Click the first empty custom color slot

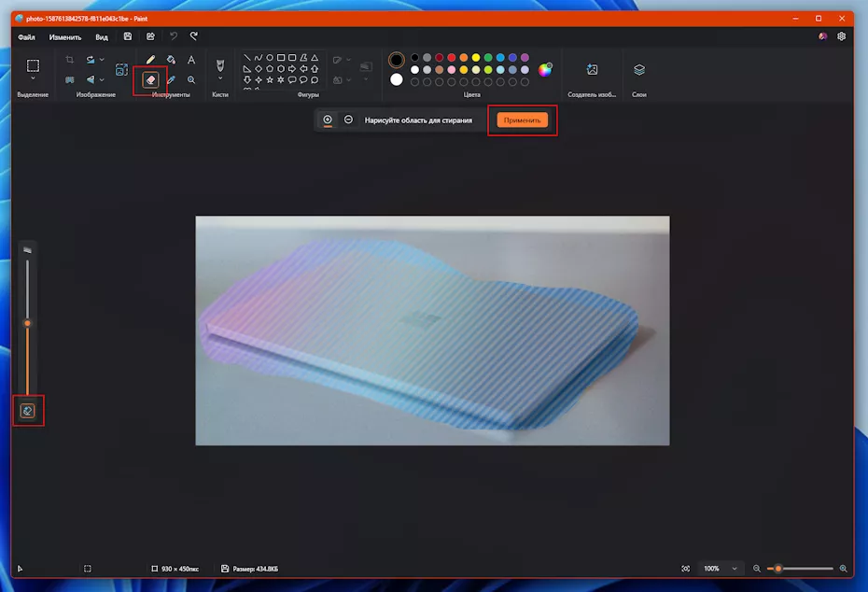pos(414,82)
